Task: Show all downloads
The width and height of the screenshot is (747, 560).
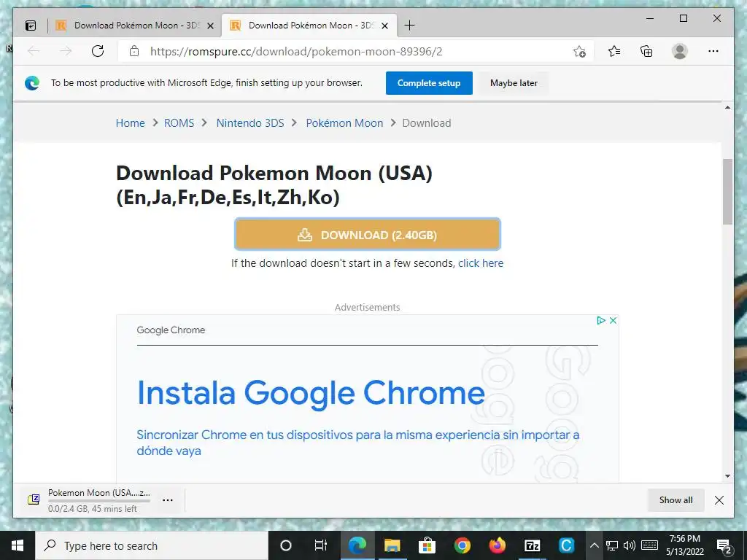Action: click(676, 500)
